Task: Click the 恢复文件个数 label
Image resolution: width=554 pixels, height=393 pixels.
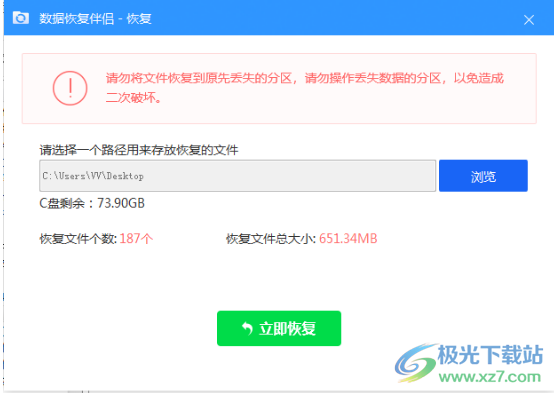Action: 78,239
